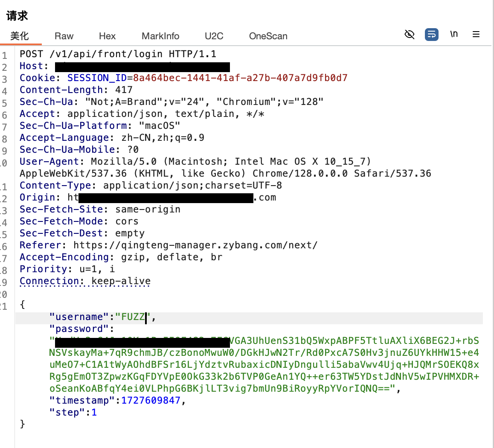
Task: Switch to the OneScan tab
Action: click(268, 36)
